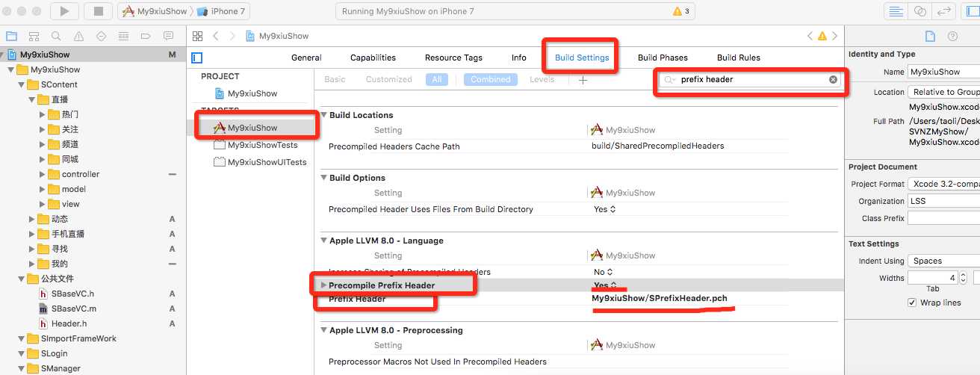Open the Resource Tags tab
980x375 pixels.
pyautogui.click(x=453, y=58)
